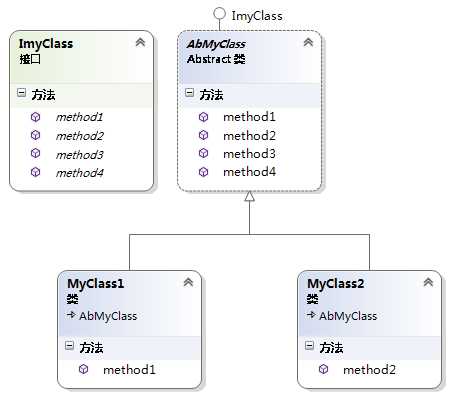Click method2 cube icon in AbMyClass box
Viewport: 453px width, 393px height.
coord(203,135)
